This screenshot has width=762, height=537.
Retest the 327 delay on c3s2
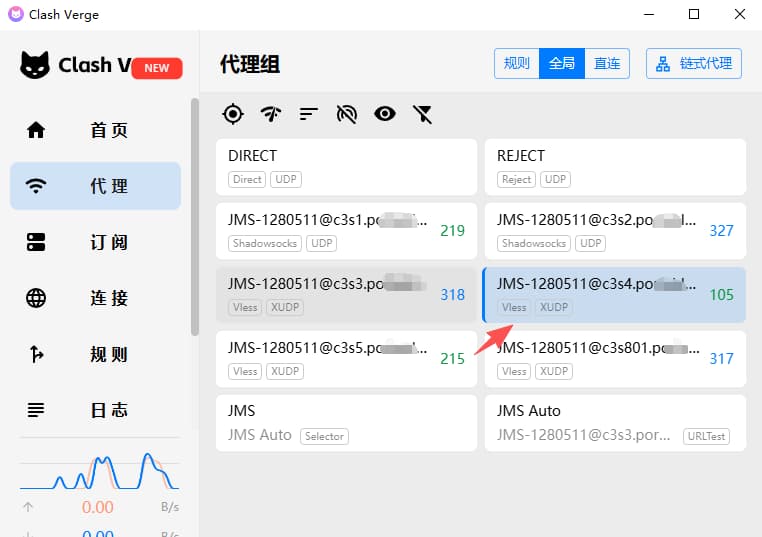(x=721, y=231)
